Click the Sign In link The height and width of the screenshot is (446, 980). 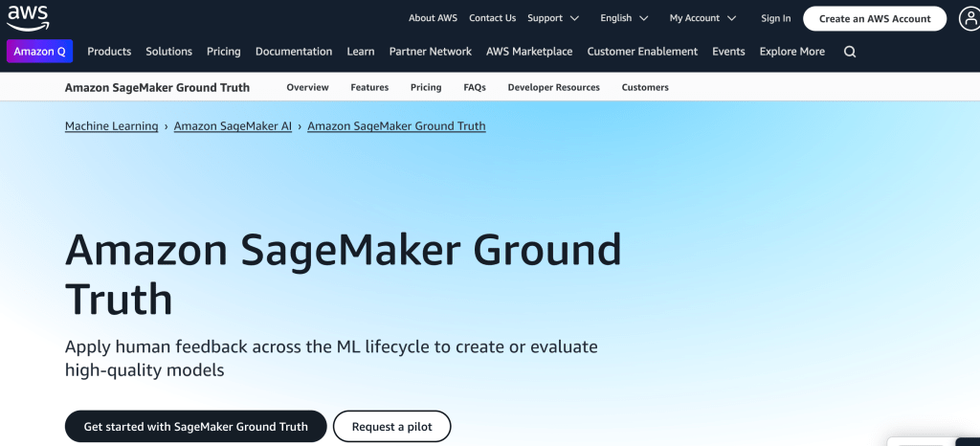(775, 18)
